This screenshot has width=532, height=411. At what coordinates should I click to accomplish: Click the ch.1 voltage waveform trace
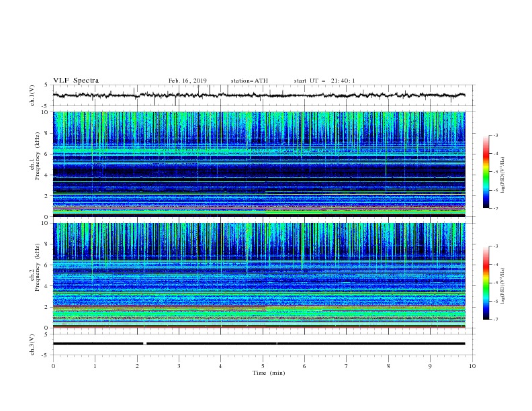coord(259,95)
